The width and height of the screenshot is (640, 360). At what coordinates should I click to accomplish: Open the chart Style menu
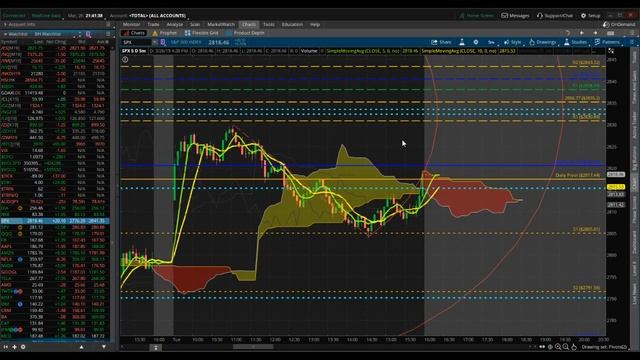(x=512, y=42)
